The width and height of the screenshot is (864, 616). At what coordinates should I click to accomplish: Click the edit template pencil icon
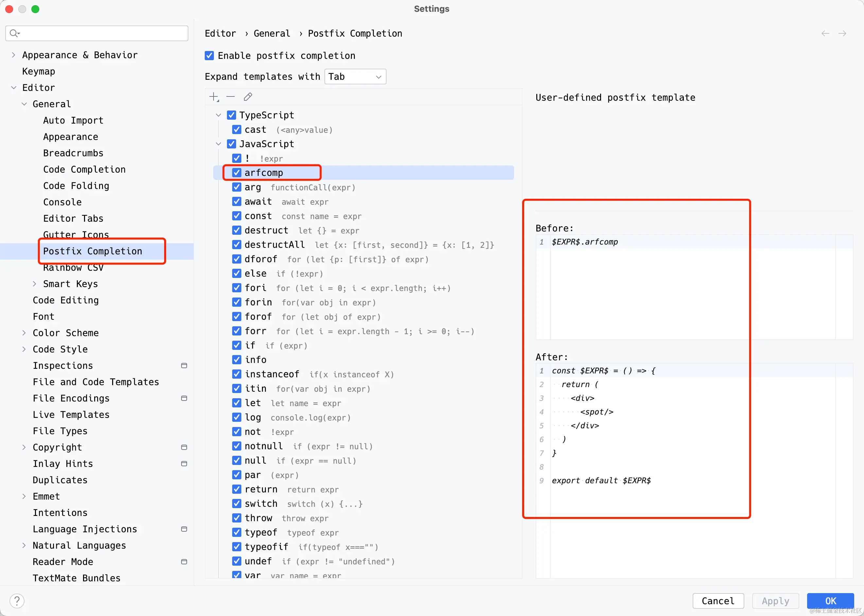[x=248, y=97]
